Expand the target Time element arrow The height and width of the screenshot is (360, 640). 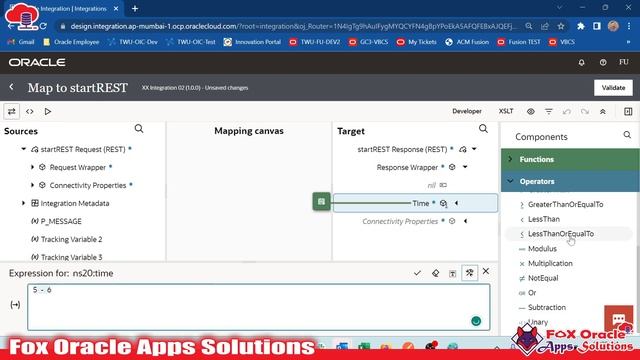[456, 203]
